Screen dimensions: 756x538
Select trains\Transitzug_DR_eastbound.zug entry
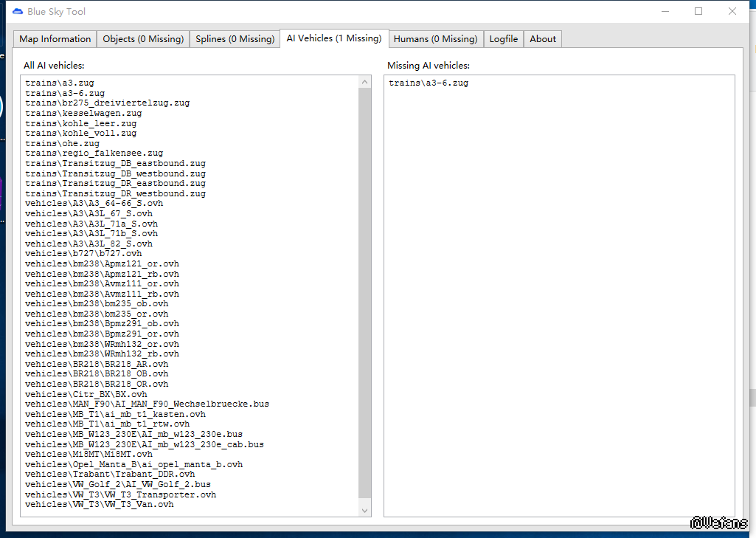pyautogui.click(x=115, y=183)
